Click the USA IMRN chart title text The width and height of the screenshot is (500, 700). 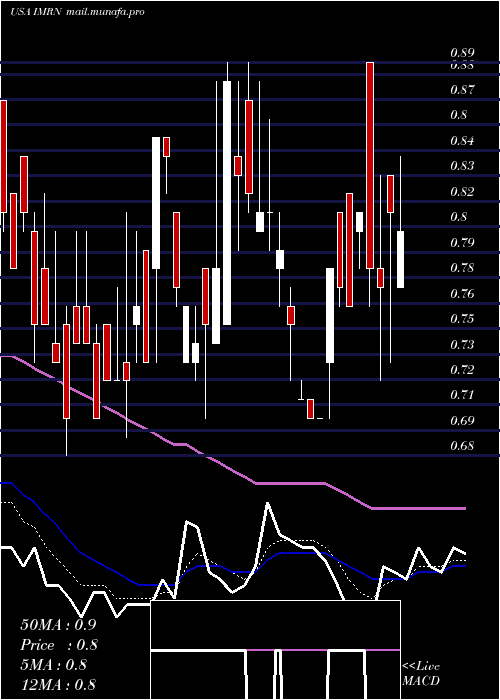coord(36,12)
